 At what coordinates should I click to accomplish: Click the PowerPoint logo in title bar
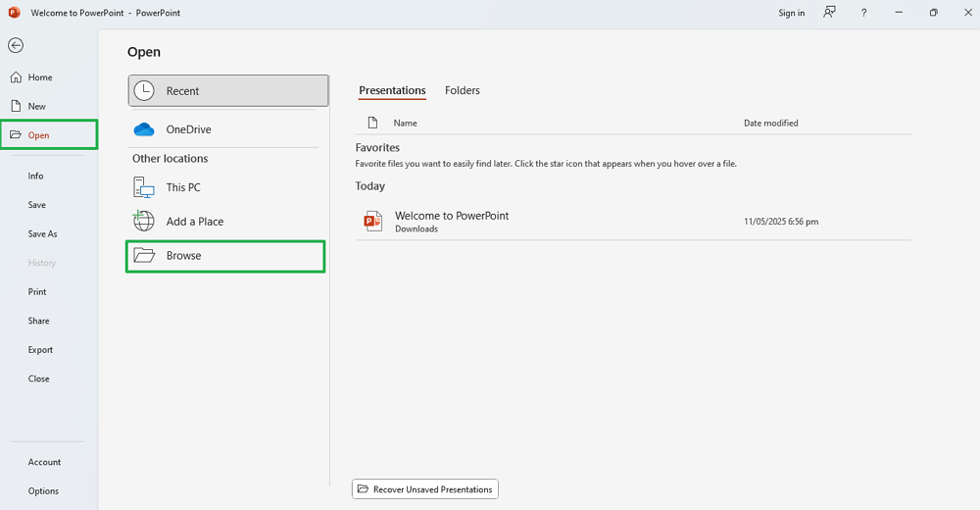pyautogui.click(x=15, y=13)
